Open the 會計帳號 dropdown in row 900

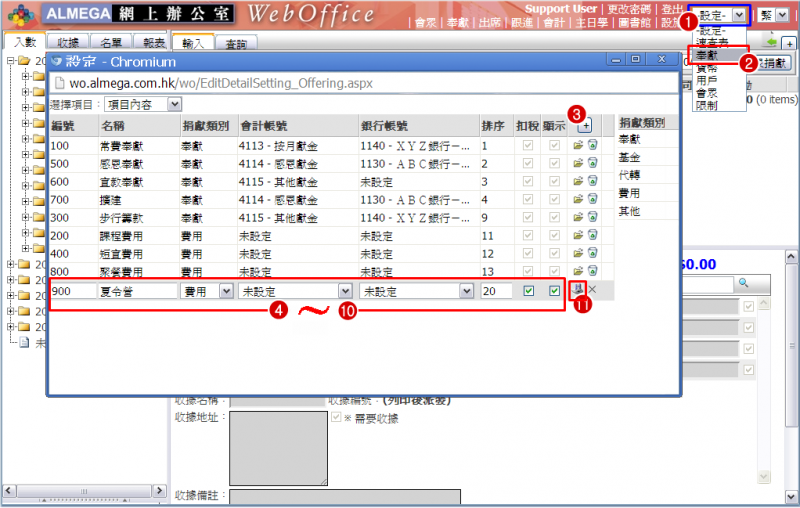[295, 291]
